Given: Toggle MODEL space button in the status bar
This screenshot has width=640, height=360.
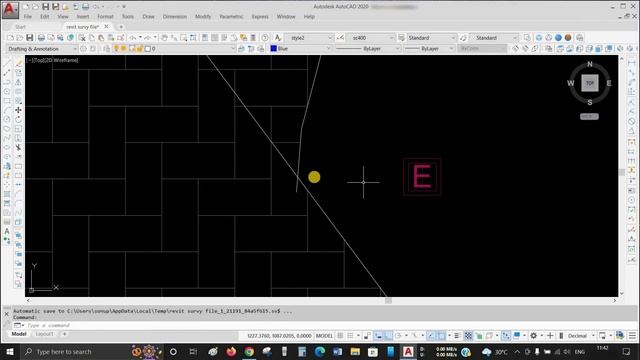Looking at the screenshot, I should click(x=324, y=336).
